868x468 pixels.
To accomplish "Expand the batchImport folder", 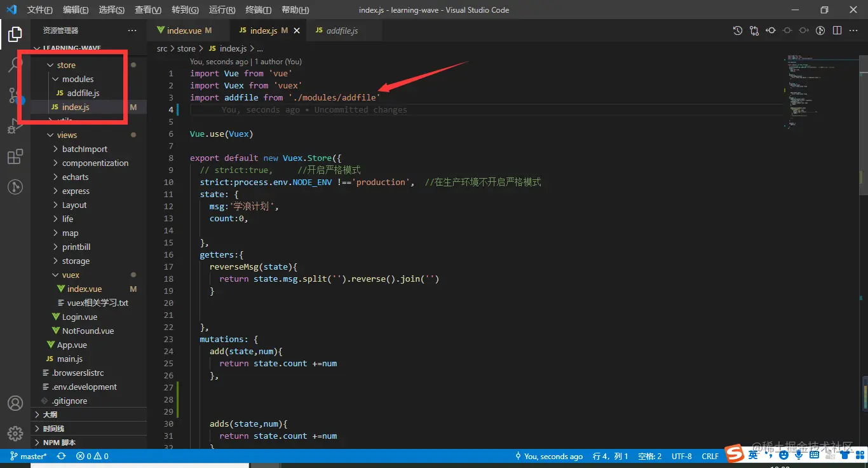I will [x=85, y=149].
